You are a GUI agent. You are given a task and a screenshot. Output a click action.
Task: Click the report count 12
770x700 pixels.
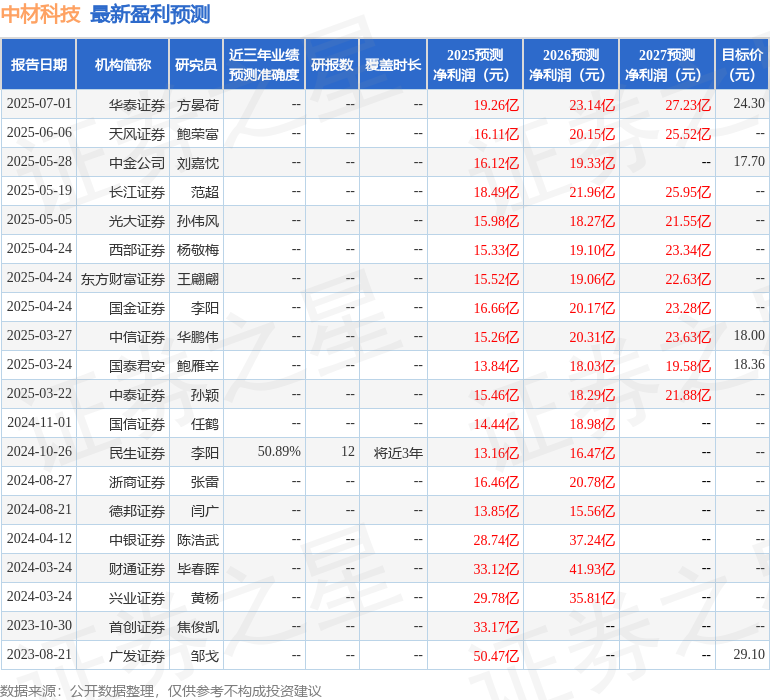click(348, 451)
